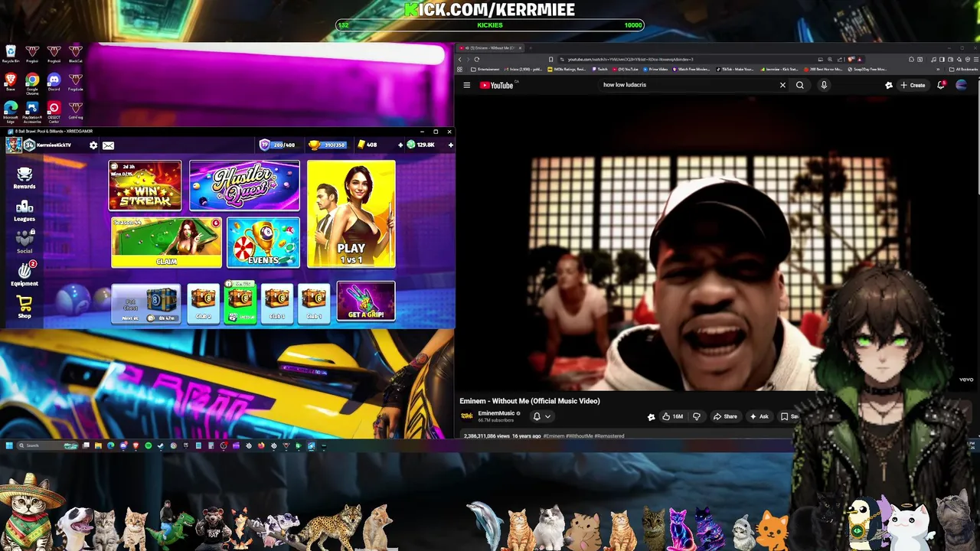
Task: Click the Eminem video player
Action: coord(717,245)
